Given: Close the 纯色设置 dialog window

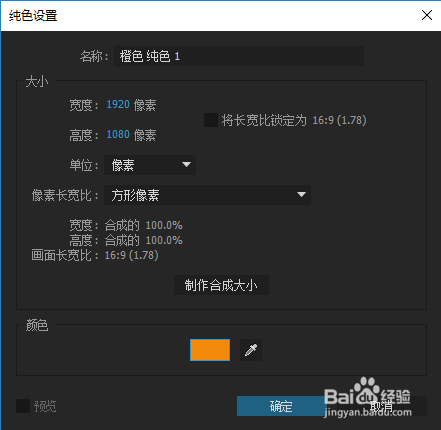Looking at the screenshot, I should pos(427,15).
